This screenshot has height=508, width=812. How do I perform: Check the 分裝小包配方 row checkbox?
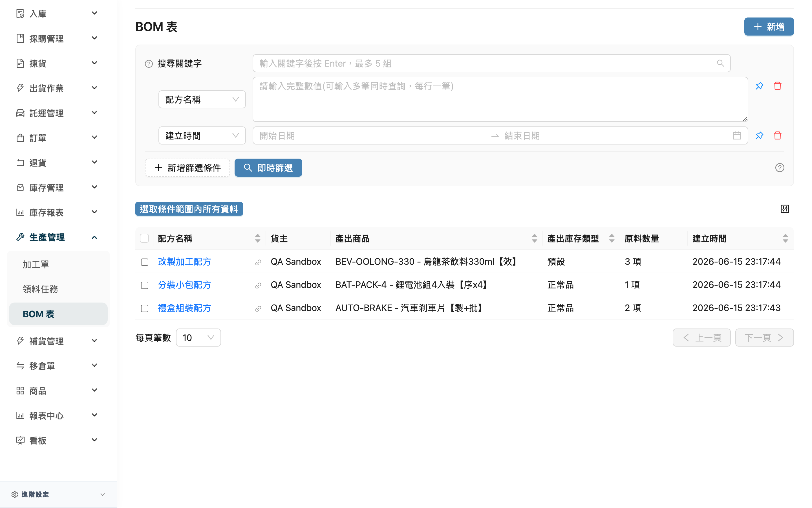click(145, 285)
